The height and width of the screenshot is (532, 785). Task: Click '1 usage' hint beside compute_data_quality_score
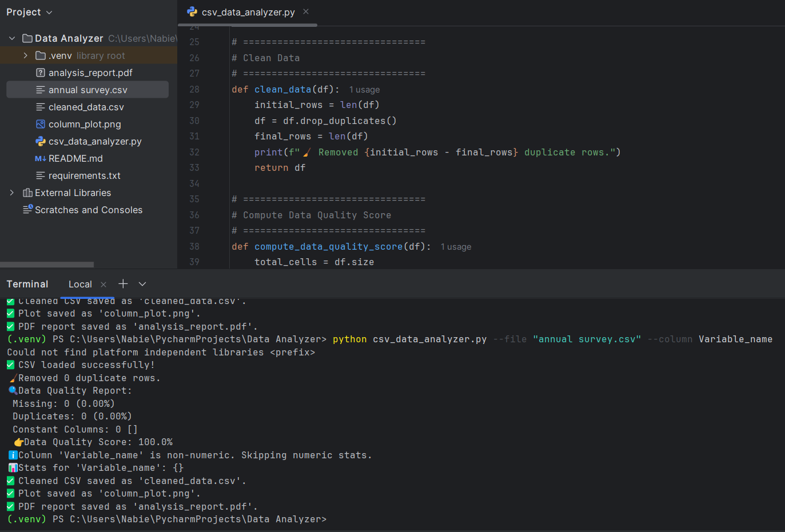456,247
